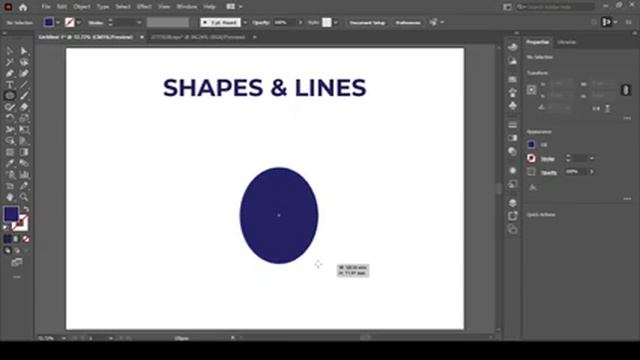Show more Transform options

click(627, 118)
